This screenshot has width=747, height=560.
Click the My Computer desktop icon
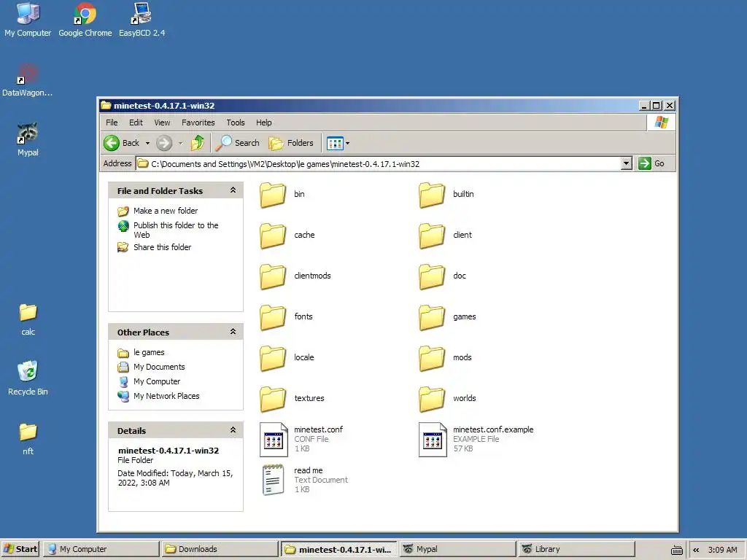point(28,20)
